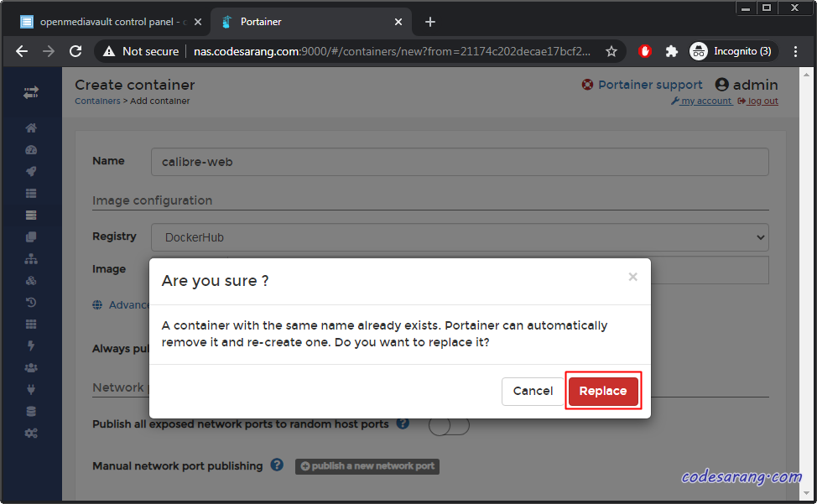Go to Containers breadcrumb link
The height and width of the screenshot is (504, 817).
pos(97,101)
